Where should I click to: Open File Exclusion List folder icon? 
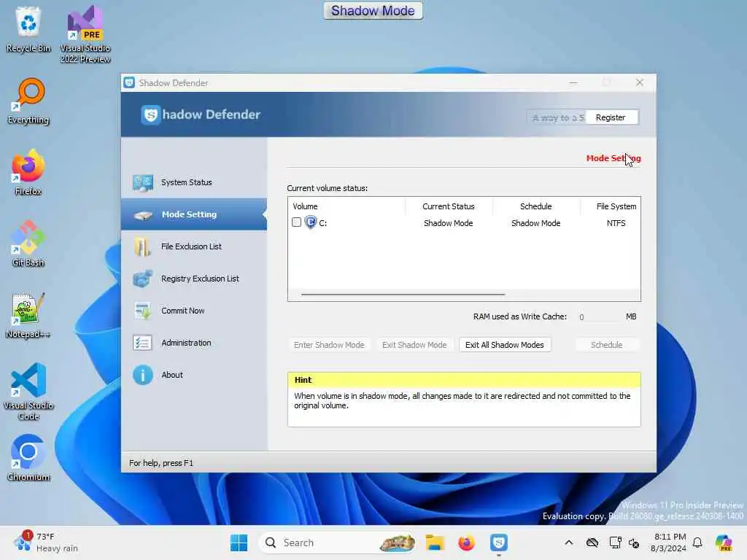[x=142, y=246]
